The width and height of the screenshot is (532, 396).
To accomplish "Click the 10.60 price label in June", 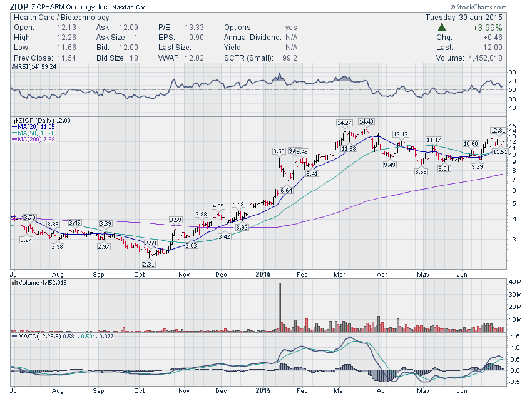I will coord(471,144).
